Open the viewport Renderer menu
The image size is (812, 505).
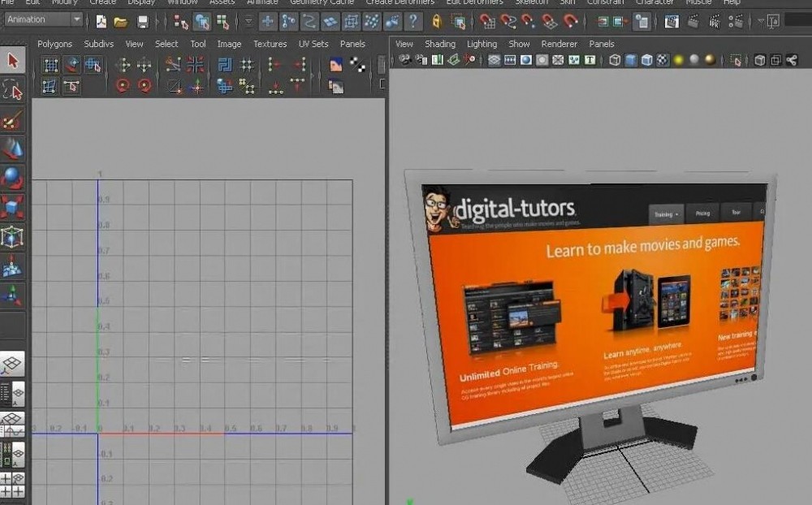point(559,44)
